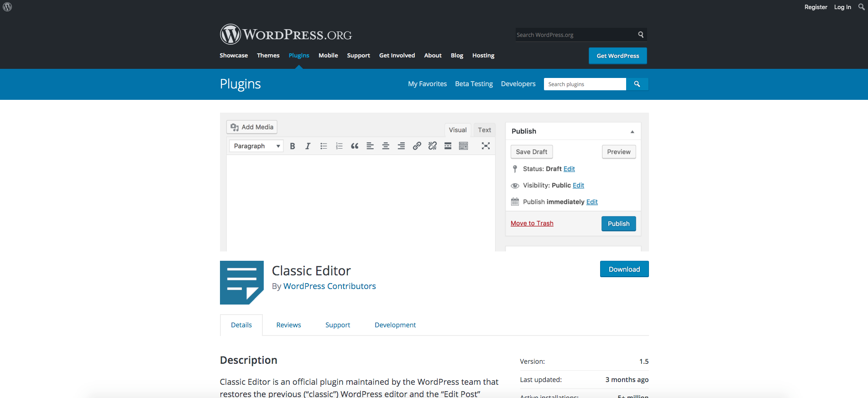Go to Showcase in main navigation
Screen dimensions: 868x398
tap(234, 56)
